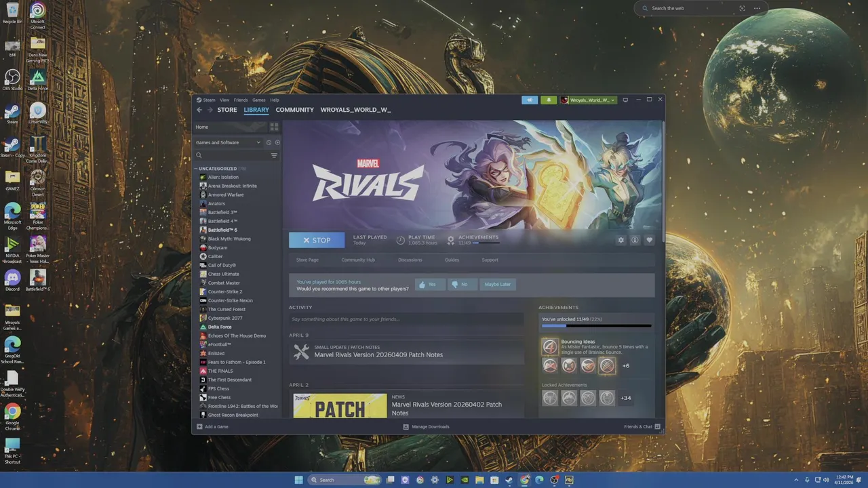868x488 pixels.
Task: Expand +34 more locked achievements
Action: [626, 398]
